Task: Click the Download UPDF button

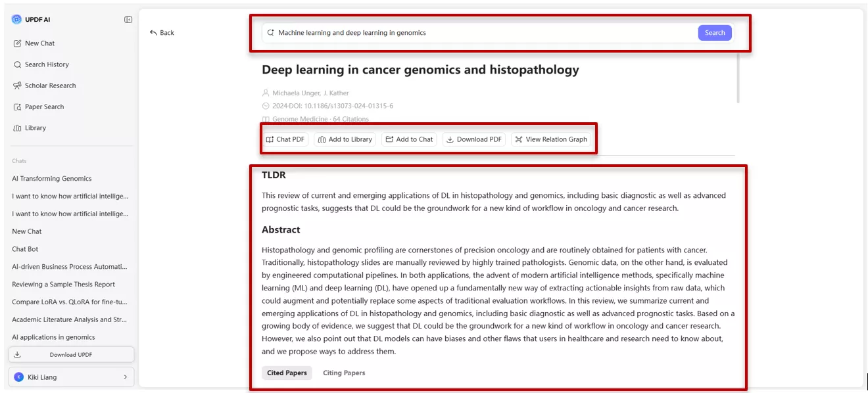Action: [71, 354]
